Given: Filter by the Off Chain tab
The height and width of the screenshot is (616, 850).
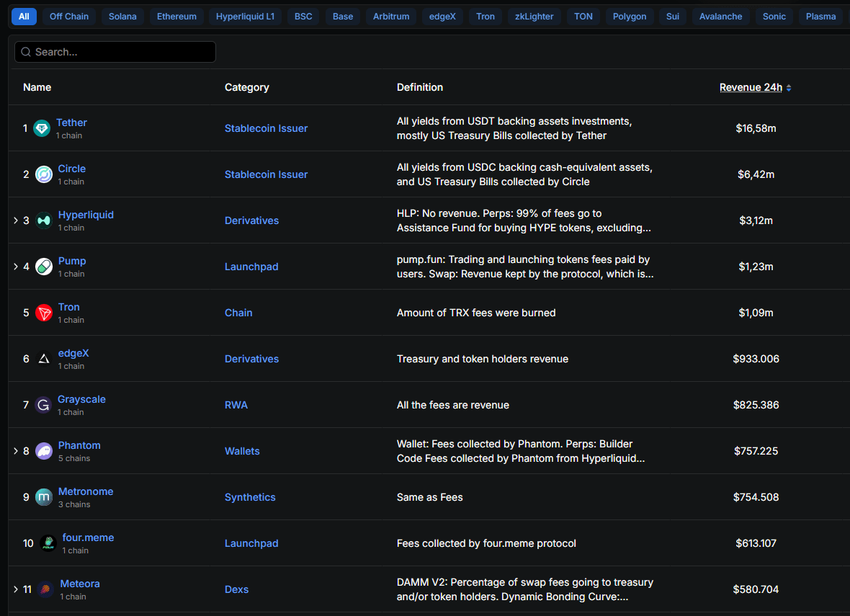Looking at the screenshot, I should click(x=69, y=16).
